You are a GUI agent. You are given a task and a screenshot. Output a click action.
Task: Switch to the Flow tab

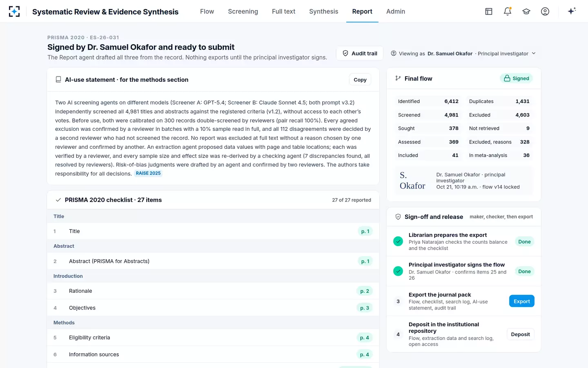(207, 11)
